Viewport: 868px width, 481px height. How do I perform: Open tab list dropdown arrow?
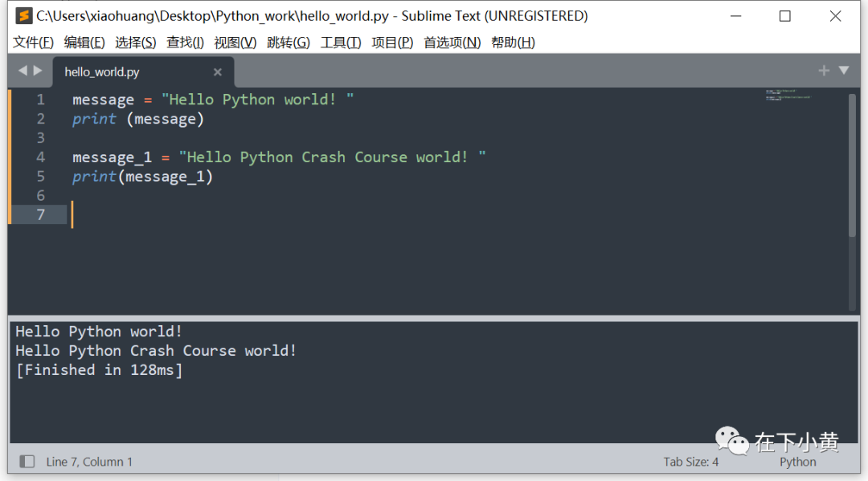(x=844, y=70)
